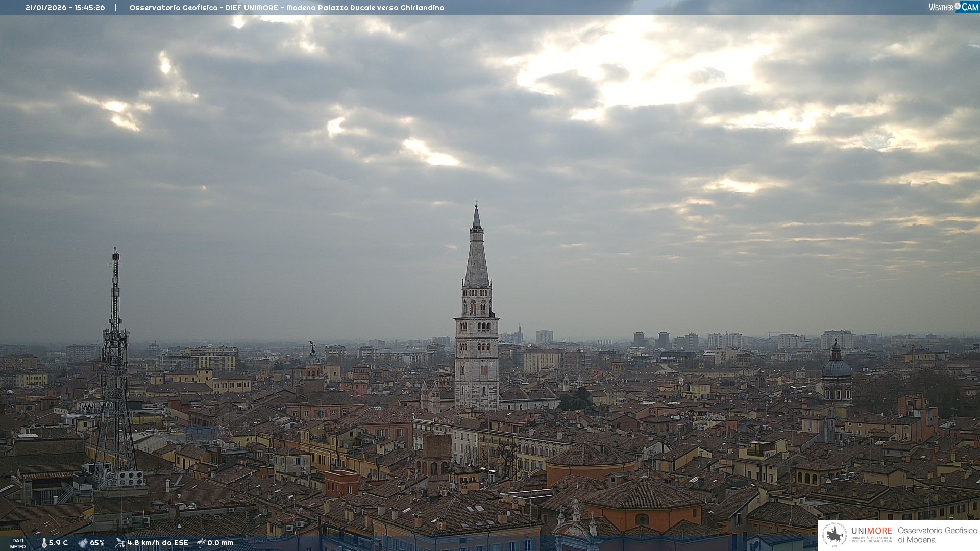Click the date and time stamp 21/01/2026
Image resolution: width=980 pixels, height=551 pixels.
click(65, 8)
